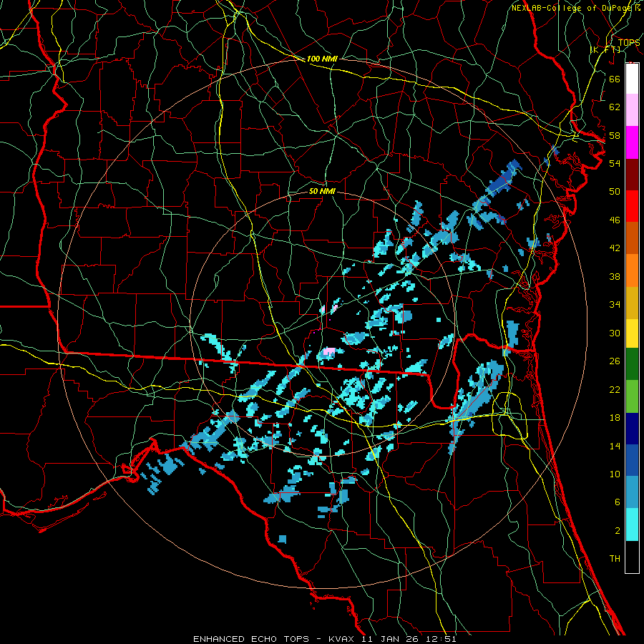
Task: Click the "50" legend value
Action: click(x=615, y=192)
